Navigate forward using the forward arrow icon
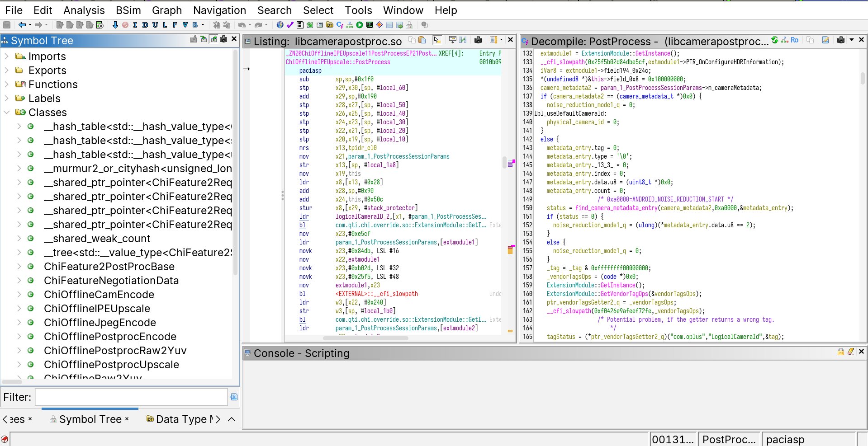The width and height of the screenshot is (868, 446). point(39,25)
